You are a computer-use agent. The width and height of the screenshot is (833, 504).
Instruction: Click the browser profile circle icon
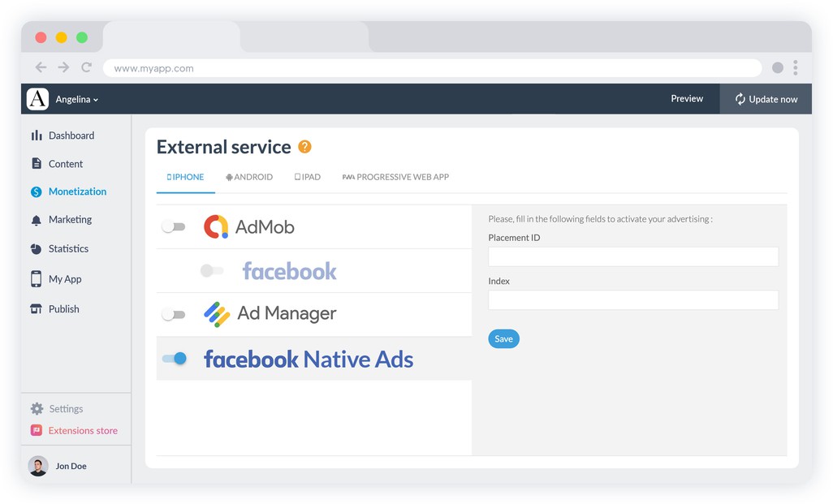tap(778, 67)
